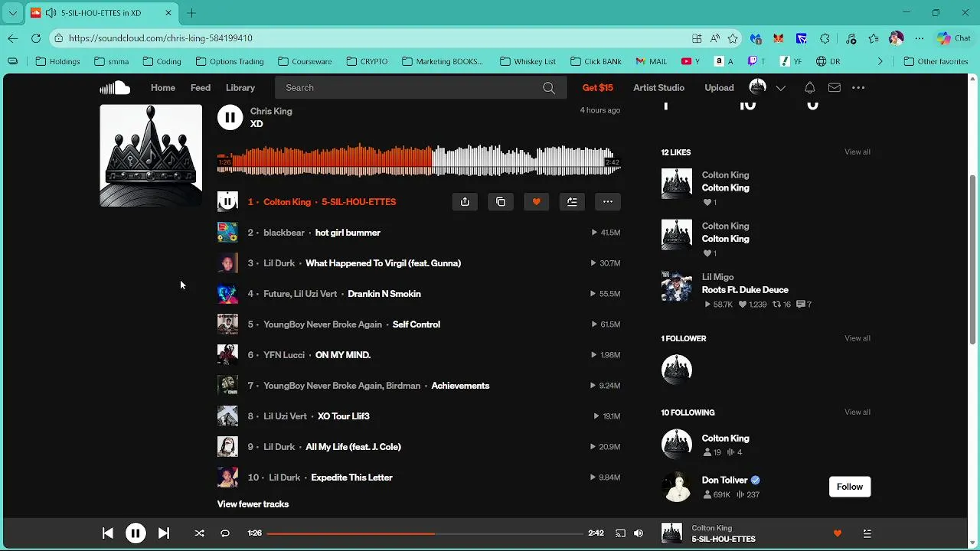Viewport: 980px width, 551px height.
Task: Go back in browser history
Action: (x=13, y=38)
